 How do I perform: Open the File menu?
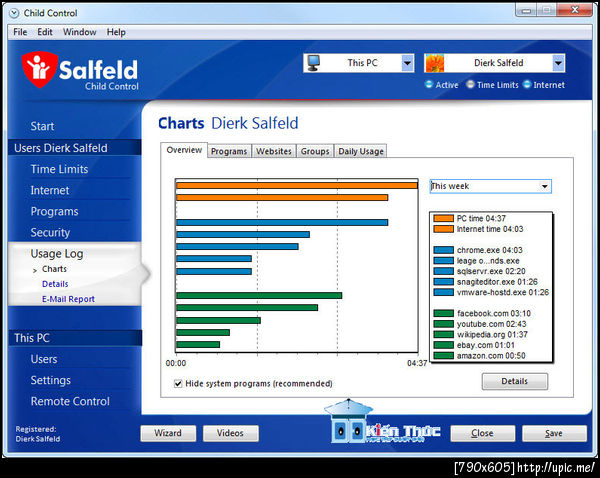20,32
